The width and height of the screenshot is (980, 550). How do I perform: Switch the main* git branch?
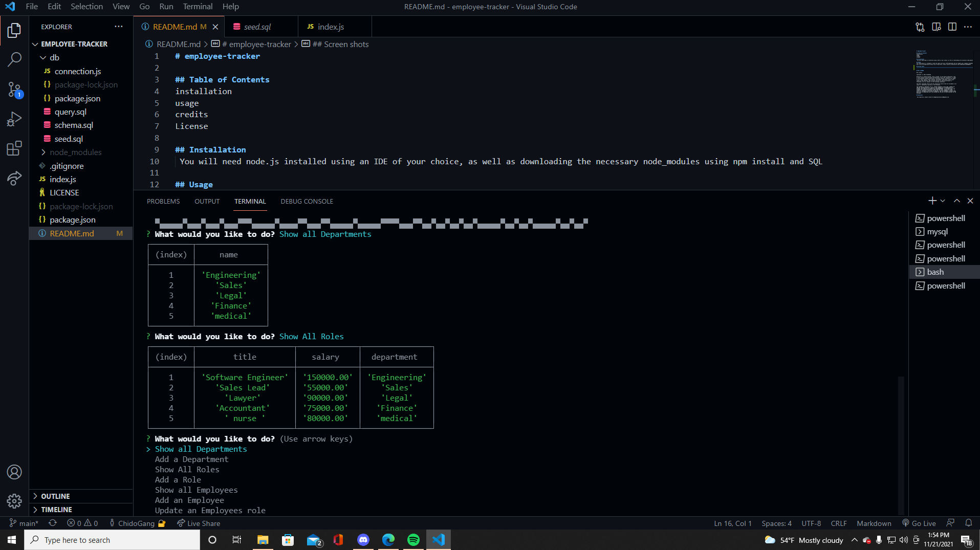tap(24, 523)
